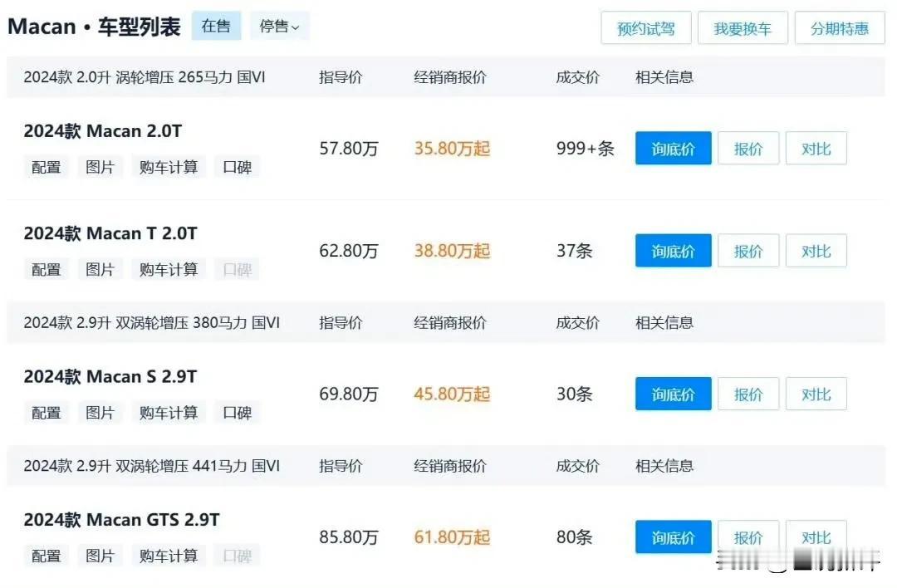Click the 35.80万起 dealer price
The height and width of the screenshot is (588, 897).
coord(452,149)
